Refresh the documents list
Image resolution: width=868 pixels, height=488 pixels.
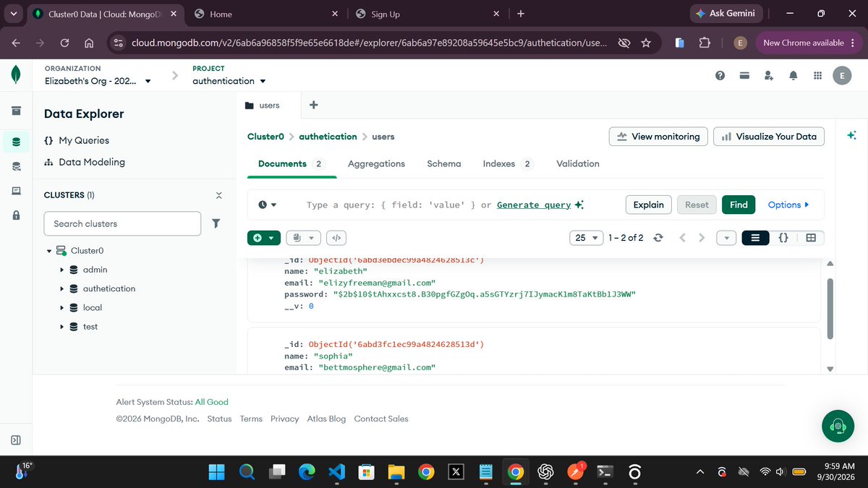pyautogui.click(x=658, y=237)
